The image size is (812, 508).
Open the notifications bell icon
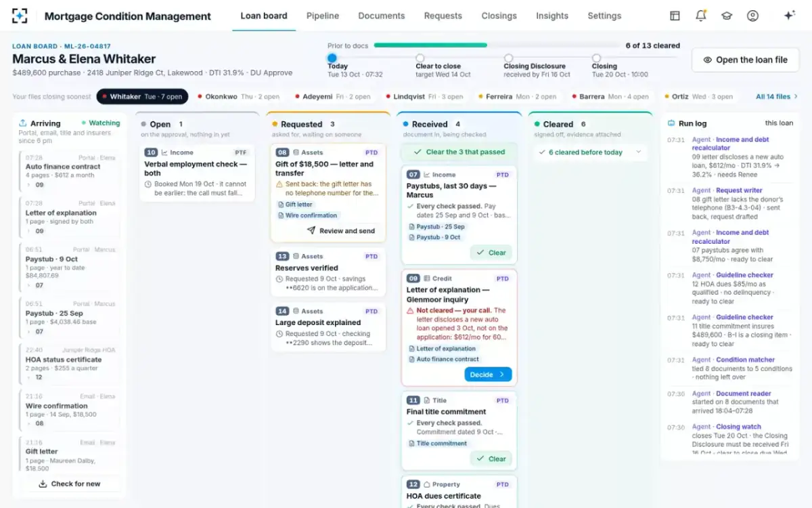700,16
